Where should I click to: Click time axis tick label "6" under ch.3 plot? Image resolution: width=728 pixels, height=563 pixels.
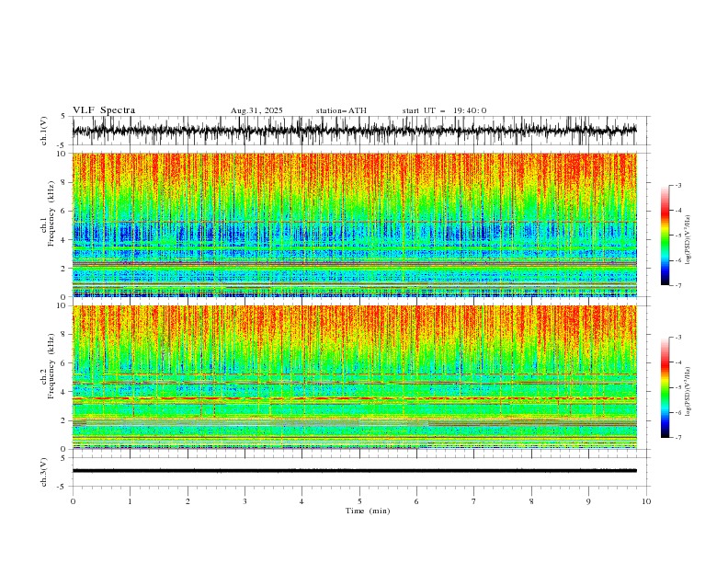pos(416,501)
